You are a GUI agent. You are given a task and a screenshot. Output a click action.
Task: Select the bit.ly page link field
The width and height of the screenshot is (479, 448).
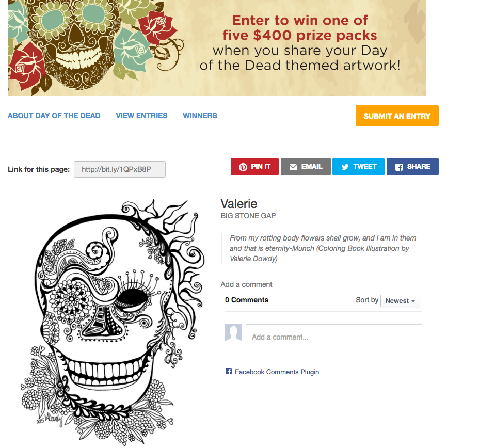120,169
